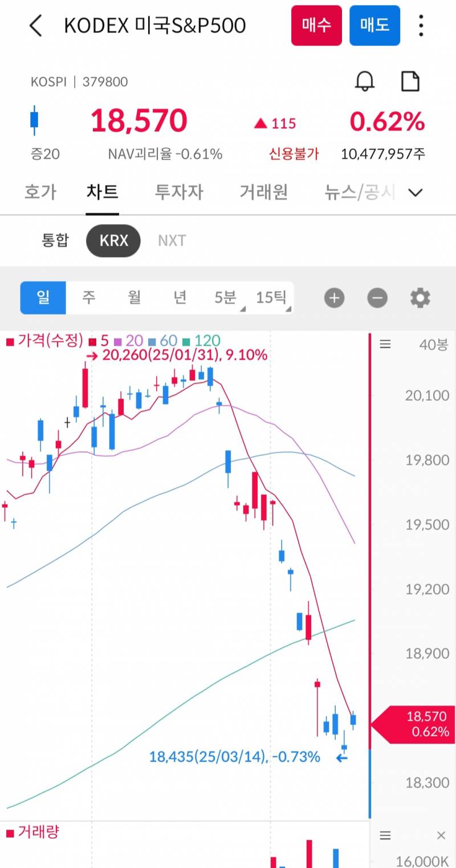Open the 15틱 tick interval dropdown

click(272, 298)
